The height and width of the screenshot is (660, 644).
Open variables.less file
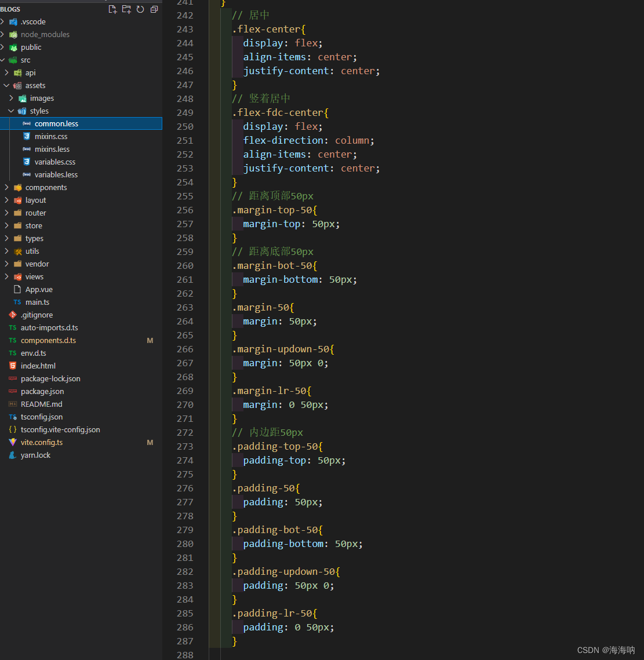[x=56, y=174]
